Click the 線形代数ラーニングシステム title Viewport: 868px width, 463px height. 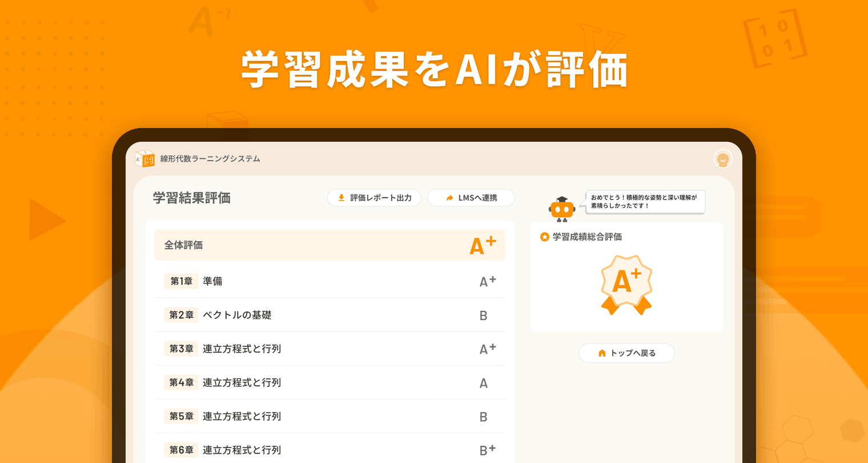tap(210, 159)
